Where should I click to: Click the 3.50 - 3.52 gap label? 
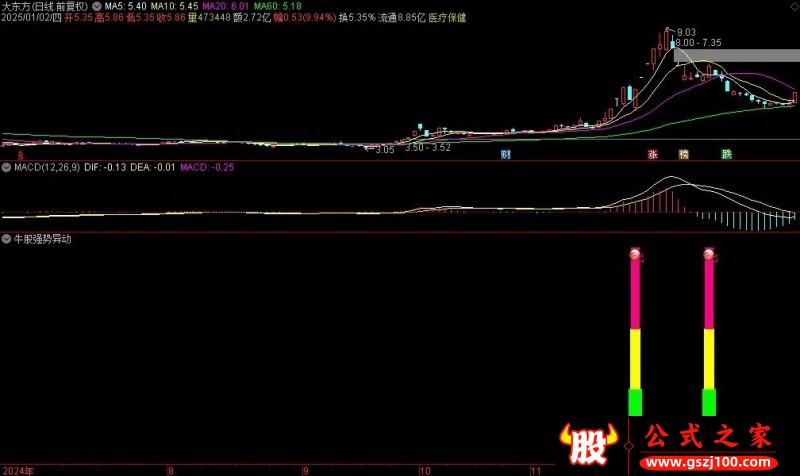(x=428, y=148)
